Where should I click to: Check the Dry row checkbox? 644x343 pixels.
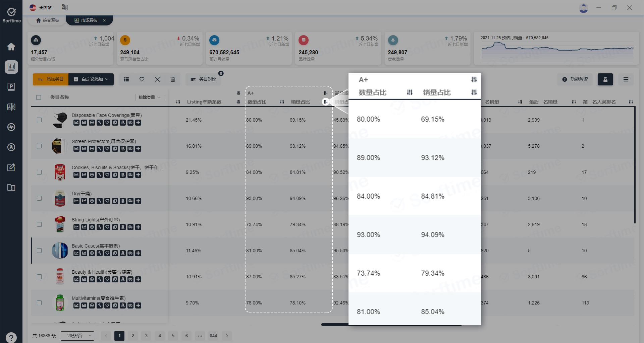[x=39, y=198]
